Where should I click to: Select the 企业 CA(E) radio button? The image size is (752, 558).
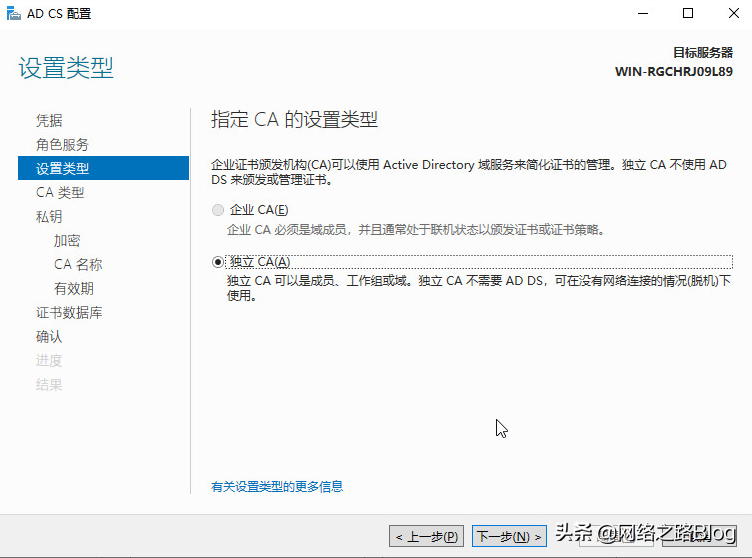(218, 210)
